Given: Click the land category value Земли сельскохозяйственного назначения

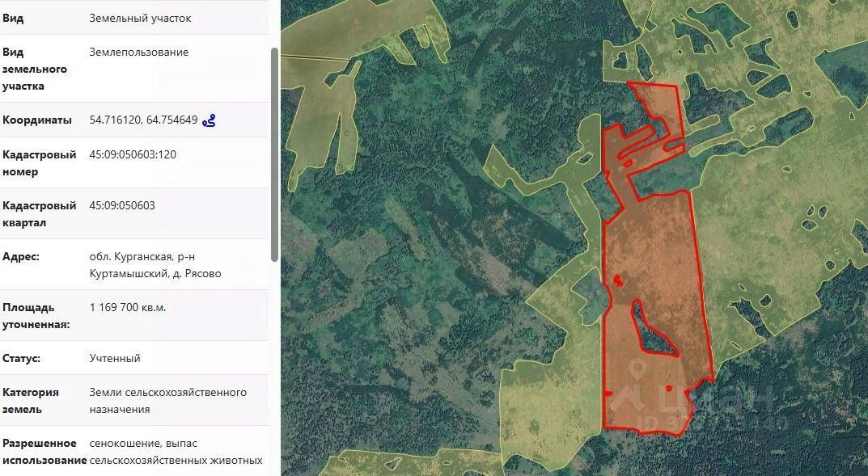Looking at the screenshot, I should tap(168, 401).
